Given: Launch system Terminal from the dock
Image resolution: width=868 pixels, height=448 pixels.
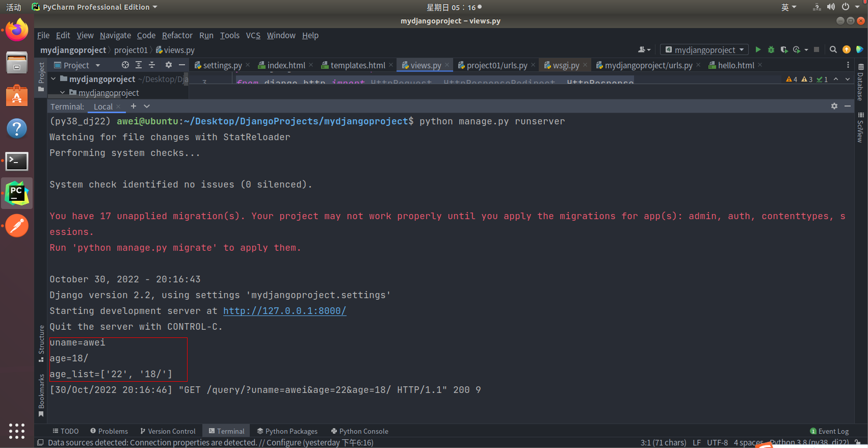Looking at the screenshot, I should 17,161.
